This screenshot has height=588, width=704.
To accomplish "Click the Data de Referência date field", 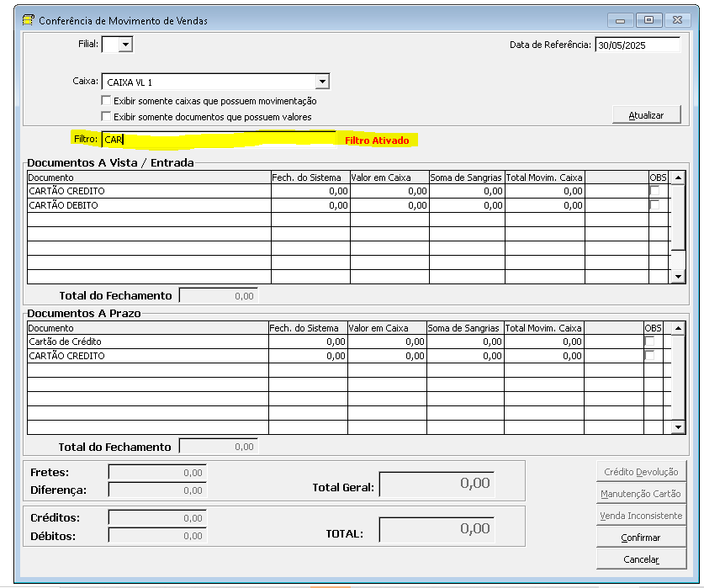I will [x=638, y=45].
